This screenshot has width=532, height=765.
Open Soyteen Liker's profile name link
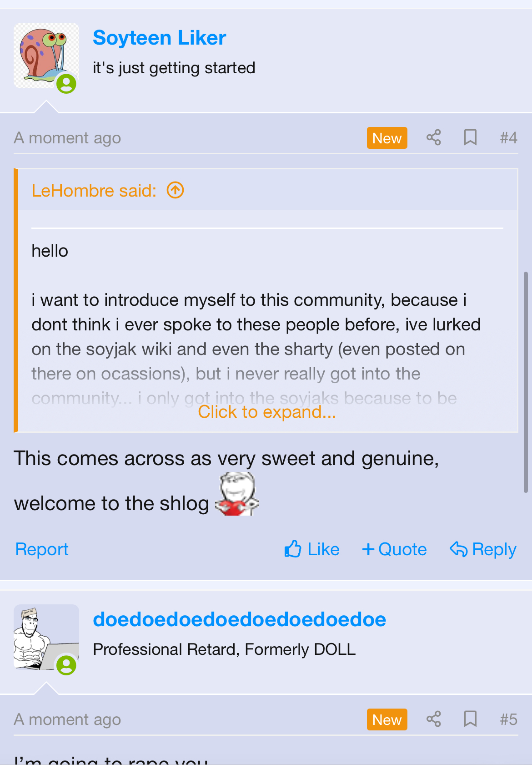click(159, 38)
